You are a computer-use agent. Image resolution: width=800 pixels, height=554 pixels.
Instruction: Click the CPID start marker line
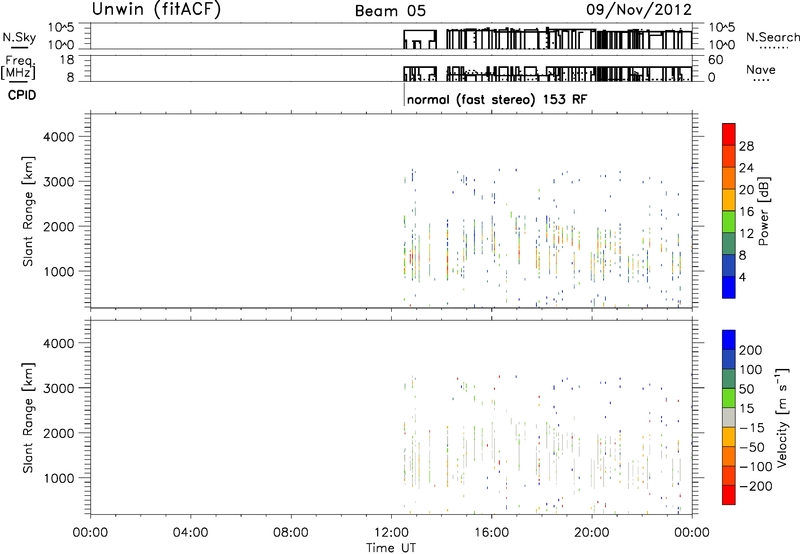pyautogui.click(x=404, y=95)
